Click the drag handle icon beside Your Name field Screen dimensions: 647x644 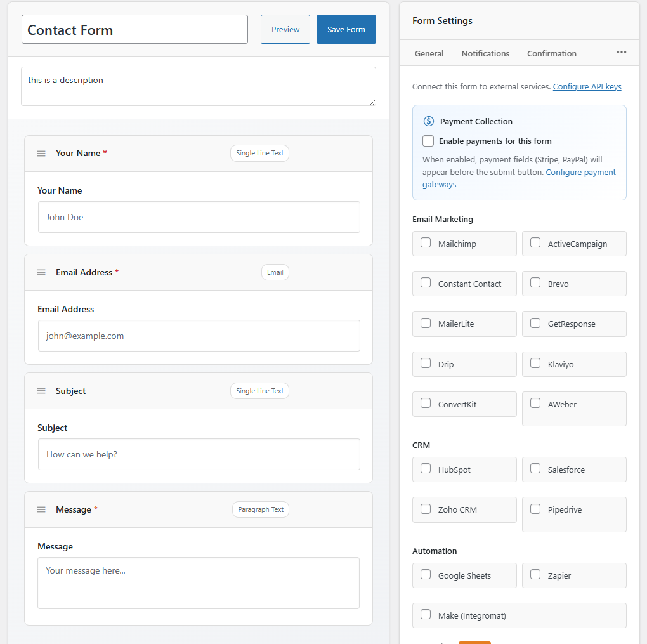pos(41,153)
